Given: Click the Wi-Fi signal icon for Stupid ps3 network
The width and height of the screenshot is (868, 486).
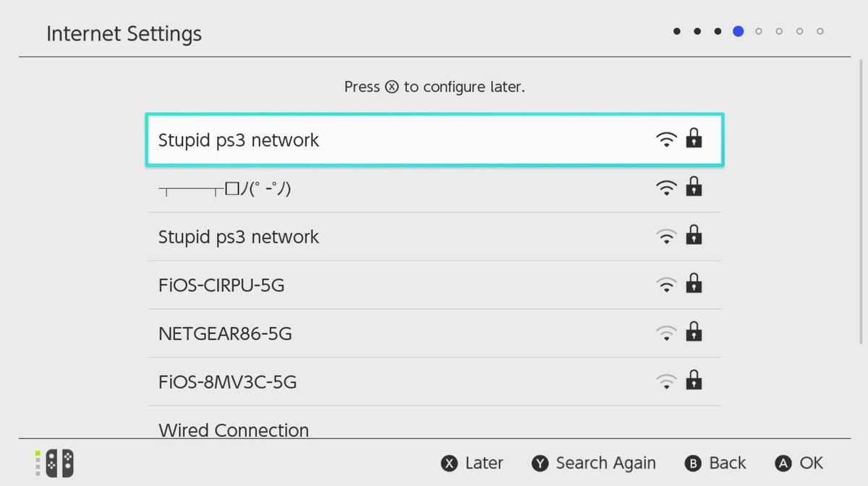Looking at the screenshot, I should [x=665, y=139].
